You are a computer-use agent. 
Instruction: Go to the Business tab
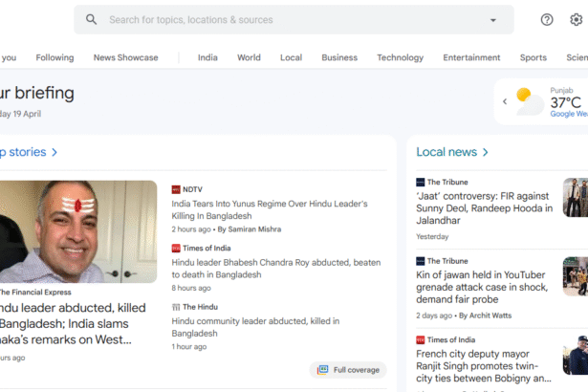point(339,57)
